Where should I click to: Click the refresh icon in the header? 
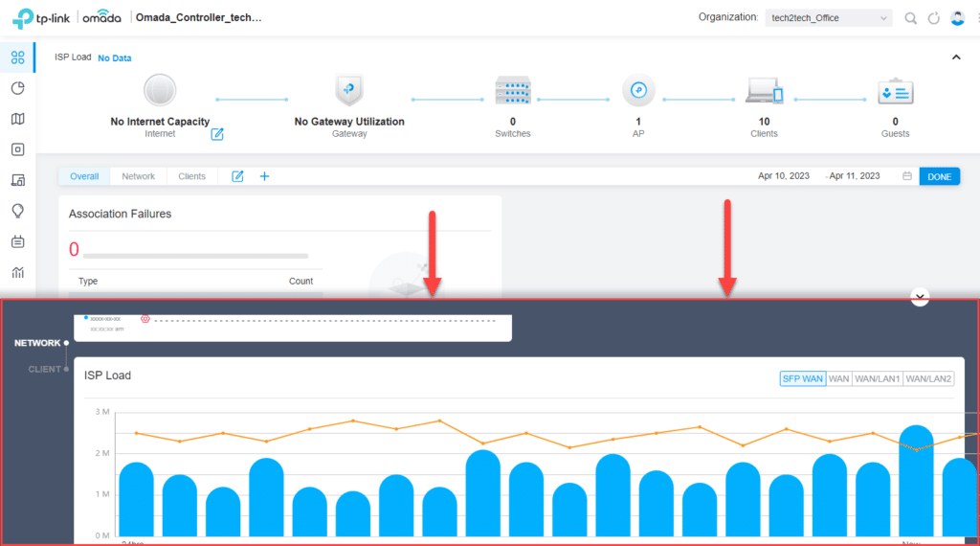pyautogui.click(x=934, y=18)
